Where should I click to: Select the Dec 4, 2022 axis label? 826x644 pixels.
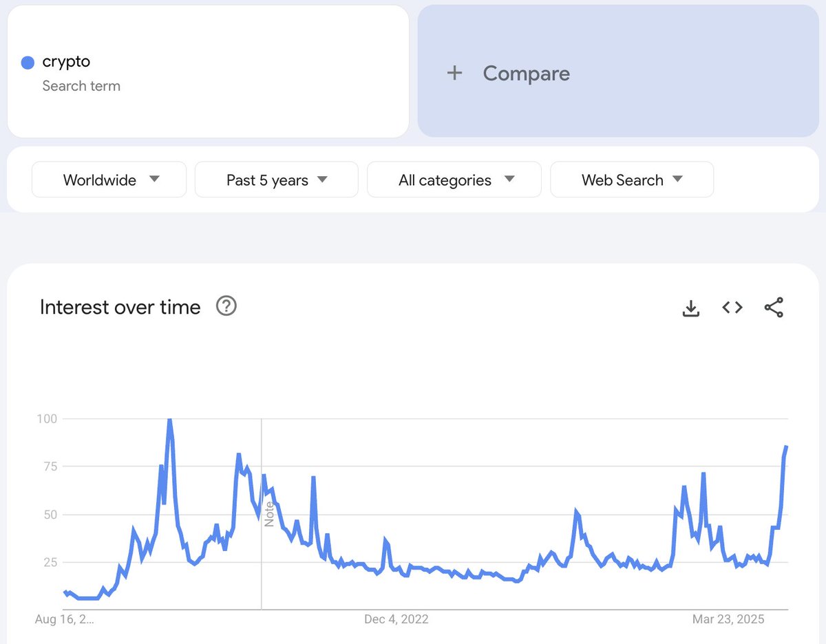[396, 619]
